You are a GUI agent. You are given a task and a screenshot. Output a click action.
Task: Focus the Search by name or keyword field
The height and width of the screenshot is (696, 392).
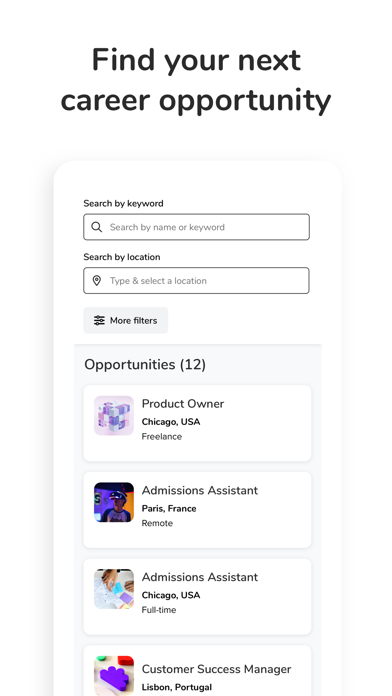[x=196, y=227]
